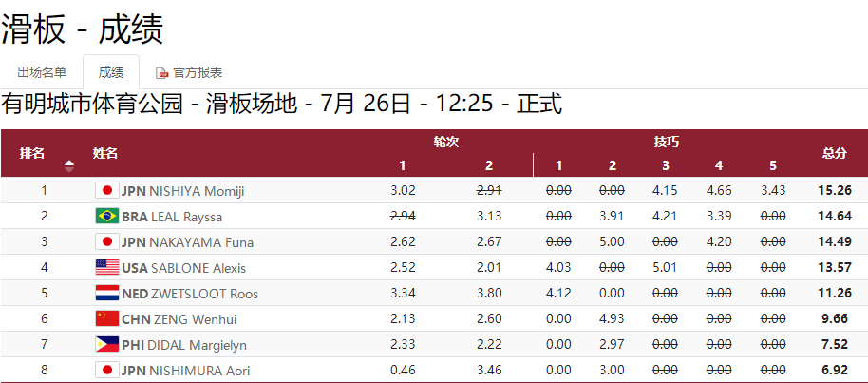Image resolution: width=868 pixels, height=383 pixels.
Task: Click the sort arrows under 排名
Action: tap(69, 165)
